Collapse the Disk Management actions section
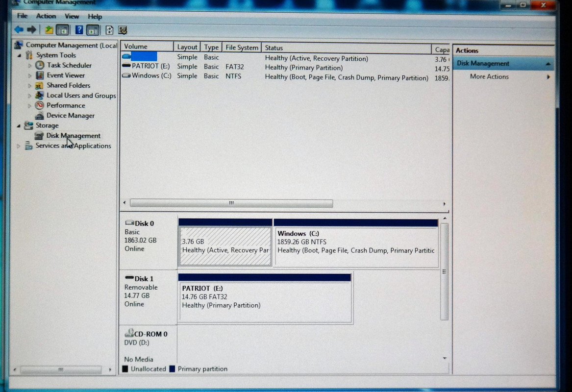This screenshot has height=392, width=572. (x=548, y=64)
